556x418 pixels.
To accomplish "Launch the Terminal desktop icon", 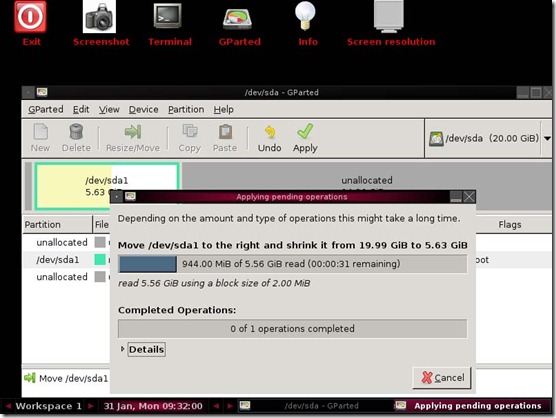I will pos(168,16).
